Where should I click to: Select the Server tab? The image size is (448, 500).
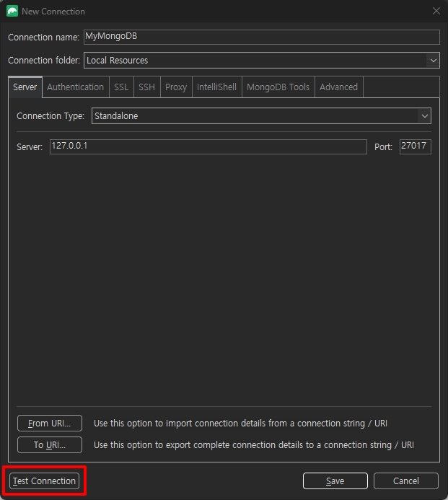coord(25,87)
